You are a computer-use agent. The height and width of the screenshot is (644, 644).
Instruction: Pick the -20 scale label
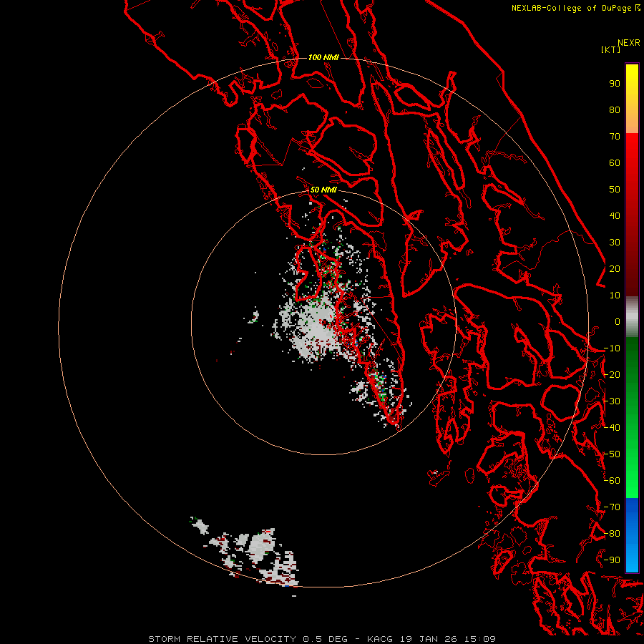click(612, 375)
